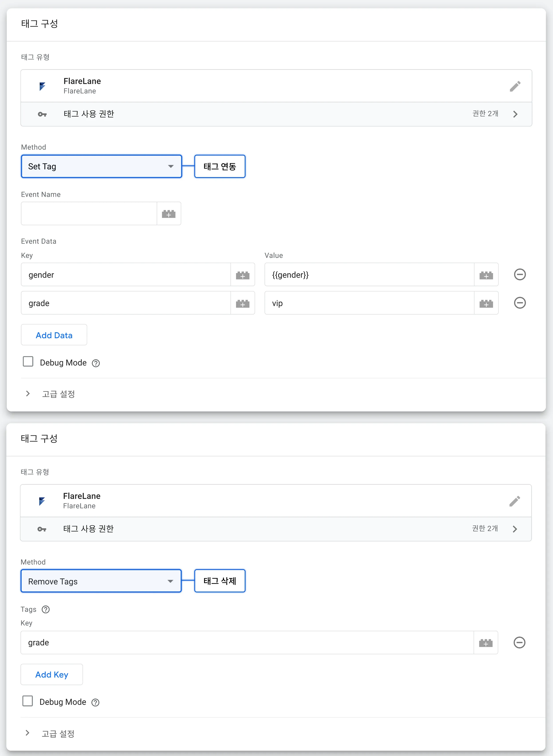
Task: Insert variable for the gender key field
Action: click(x=243, y=275)
